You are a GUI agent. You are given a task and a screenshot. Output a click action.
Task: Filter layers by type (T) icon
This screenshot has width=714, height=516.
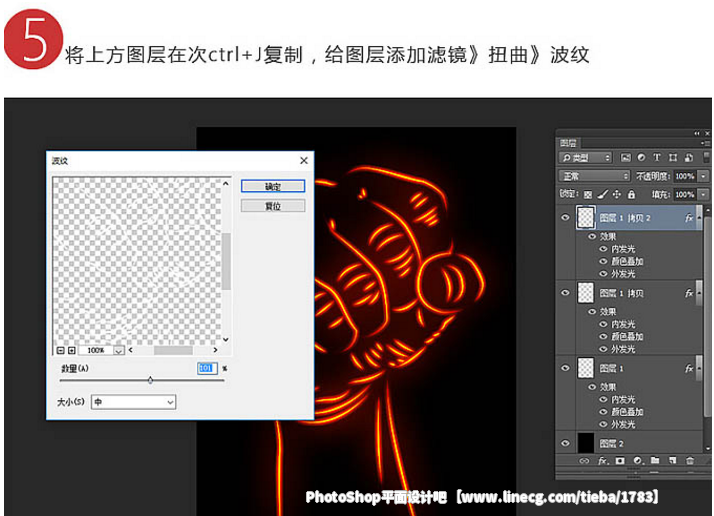point(657,158)
